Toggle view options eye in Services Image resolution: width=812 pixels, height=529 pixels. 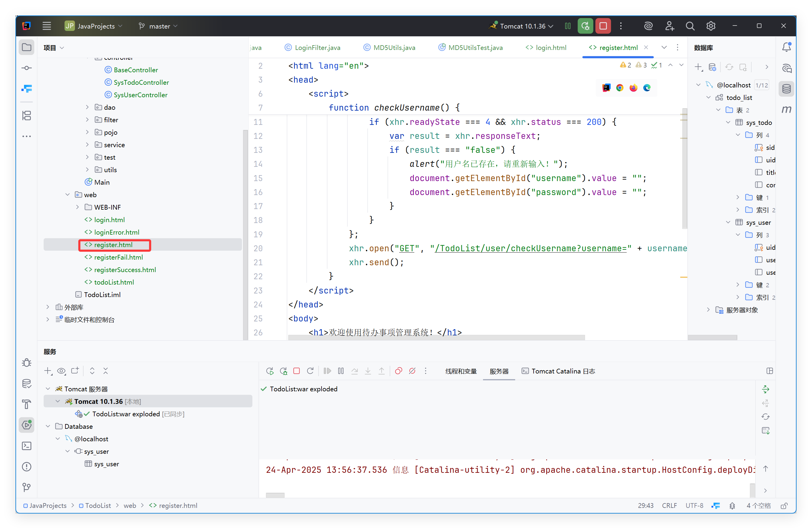click(61, 371)
